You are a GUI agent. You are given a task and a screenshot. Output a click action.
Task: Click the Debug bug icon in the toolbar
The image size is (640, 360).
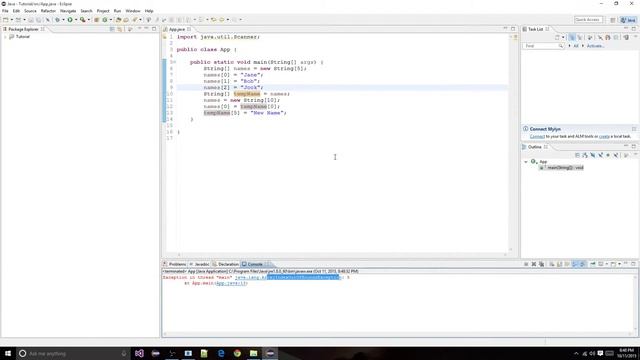coord(58,20)
